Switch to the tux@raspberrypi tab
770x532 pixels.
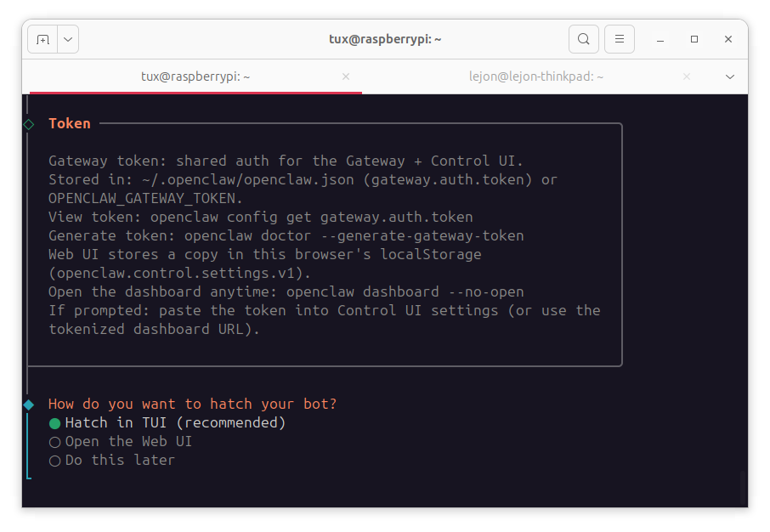pyautogui.click(x=195, y=76)
